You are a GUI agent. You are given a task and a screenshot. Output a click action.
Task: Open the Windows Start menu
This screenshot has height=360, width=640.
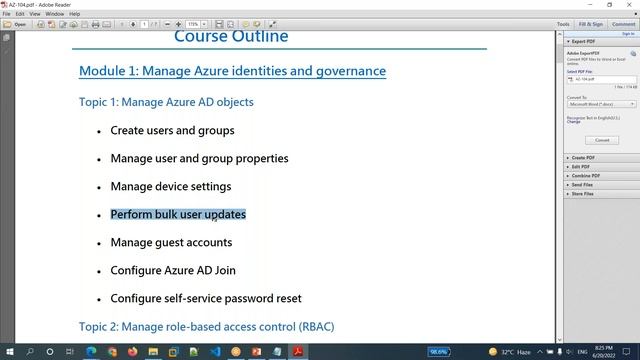pos(9,351)
